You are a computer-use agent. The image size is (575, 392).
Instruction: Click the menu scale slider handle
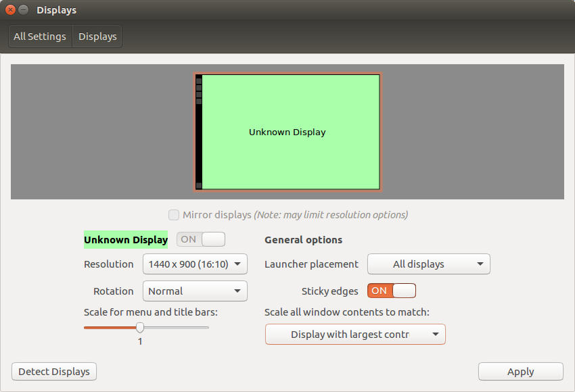(x=140, y=328)
